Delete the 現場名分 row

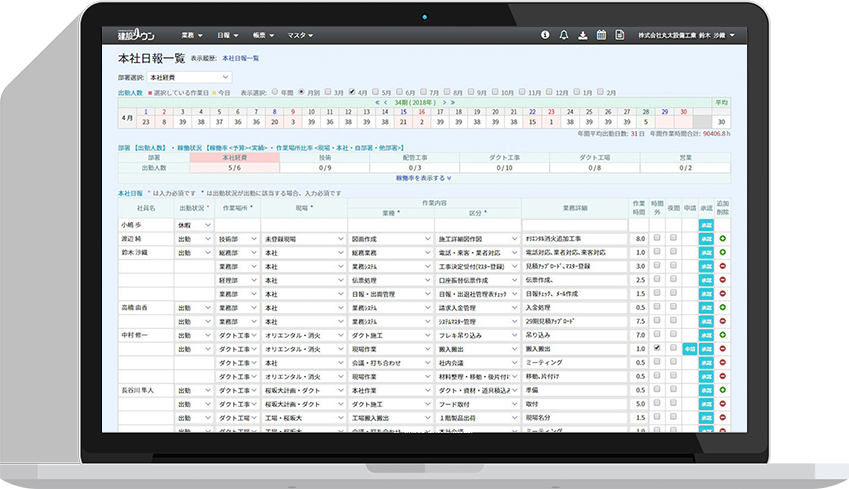point(722,418)
